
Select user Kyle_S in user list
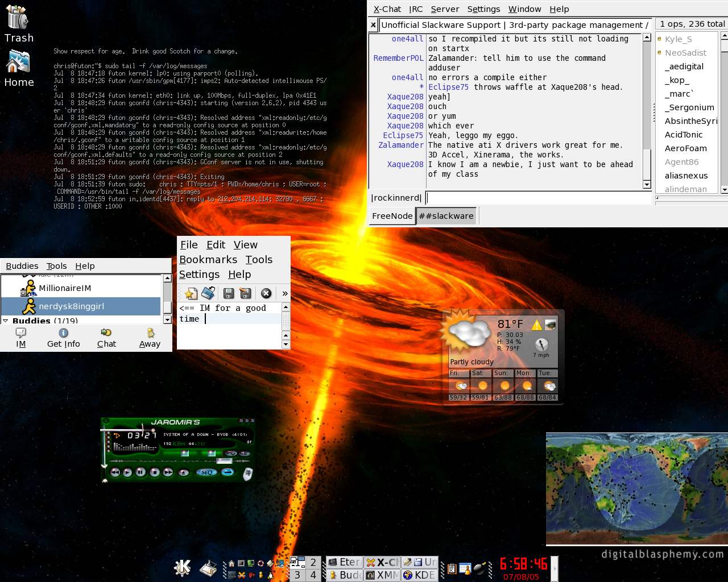point(678,39)
